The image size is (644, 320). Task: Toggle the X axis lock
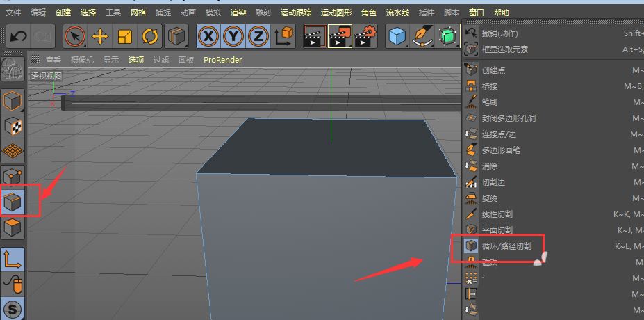[x=208, y=36]
